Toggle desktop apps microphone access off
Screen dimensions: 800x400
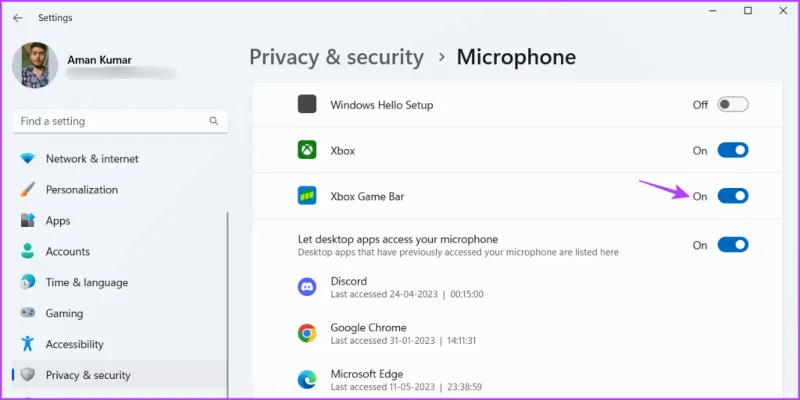[733, 245]
